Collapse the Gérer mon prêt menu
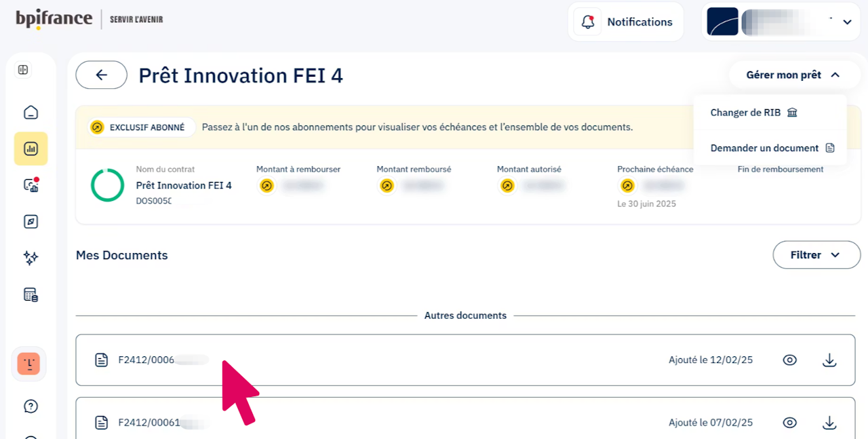 coord(793,75)
